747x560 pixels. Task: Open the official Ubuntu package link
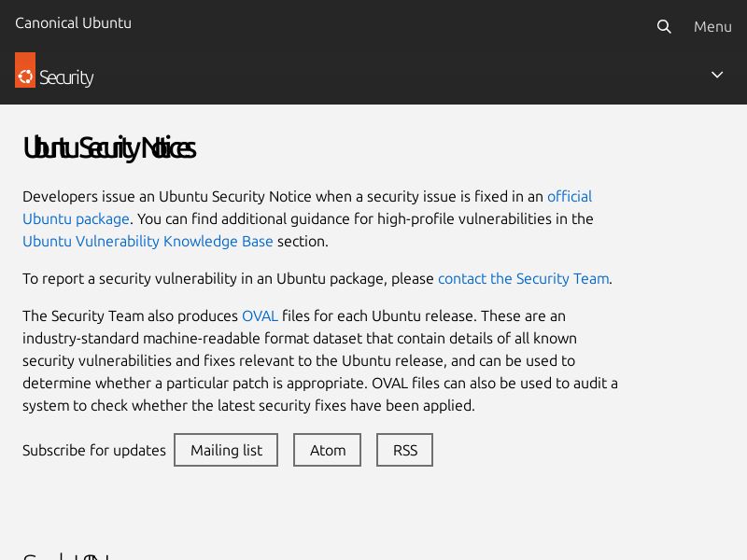pyautogui.click(x=569, y=196)
